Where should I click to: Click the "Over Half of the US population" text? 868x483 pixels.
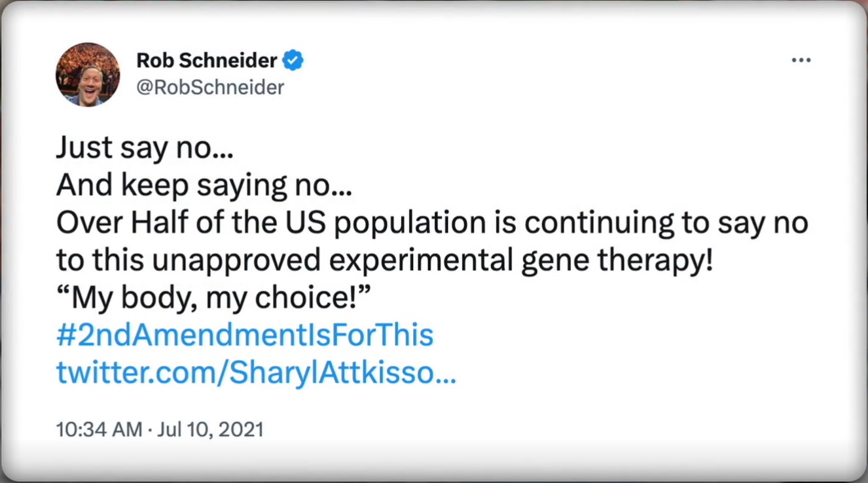coord(271,223)
